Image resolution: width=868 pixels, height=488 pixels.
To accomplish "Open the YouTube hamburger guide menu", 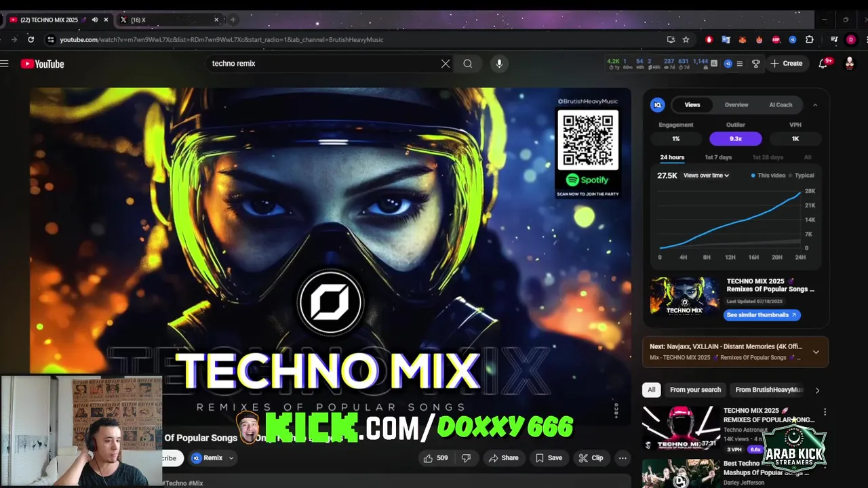I will pos(4,64).
